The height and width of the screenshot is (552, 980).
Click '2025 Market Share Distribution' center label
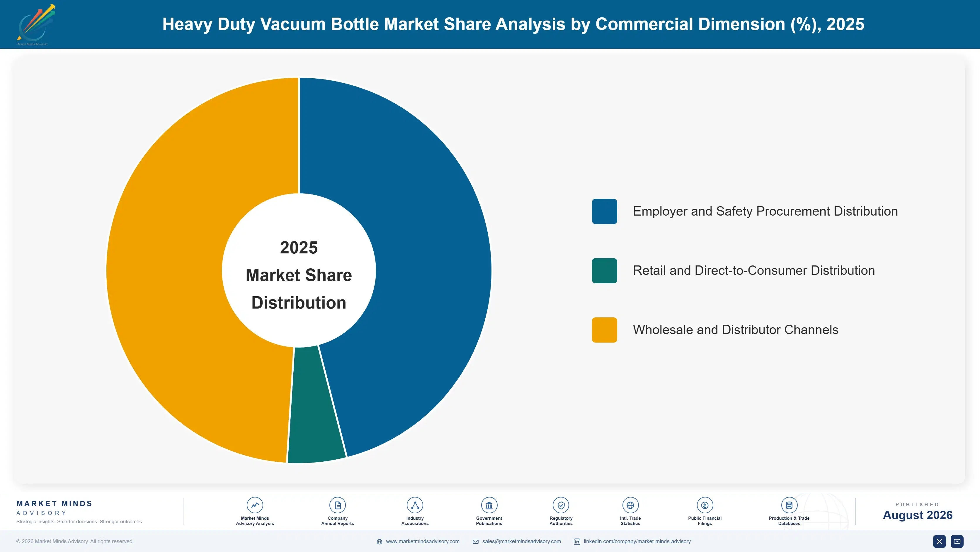tap(299, 275)
